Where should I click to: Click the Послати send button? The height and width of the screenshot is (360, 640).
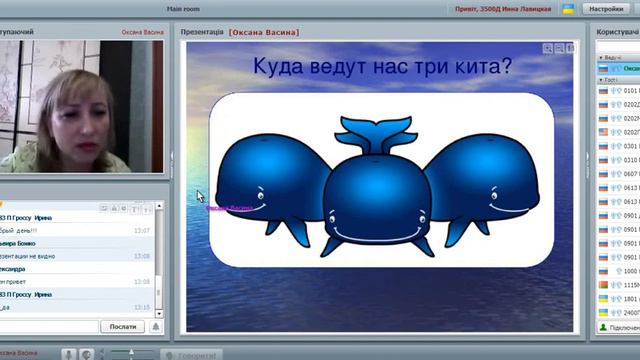tap(122, 327)
